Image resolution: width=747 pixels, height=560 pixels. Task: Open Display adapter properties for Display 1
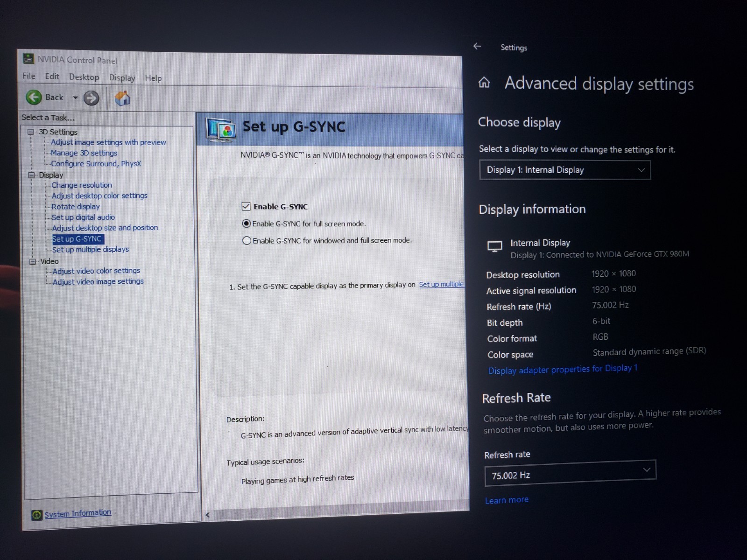563,369
